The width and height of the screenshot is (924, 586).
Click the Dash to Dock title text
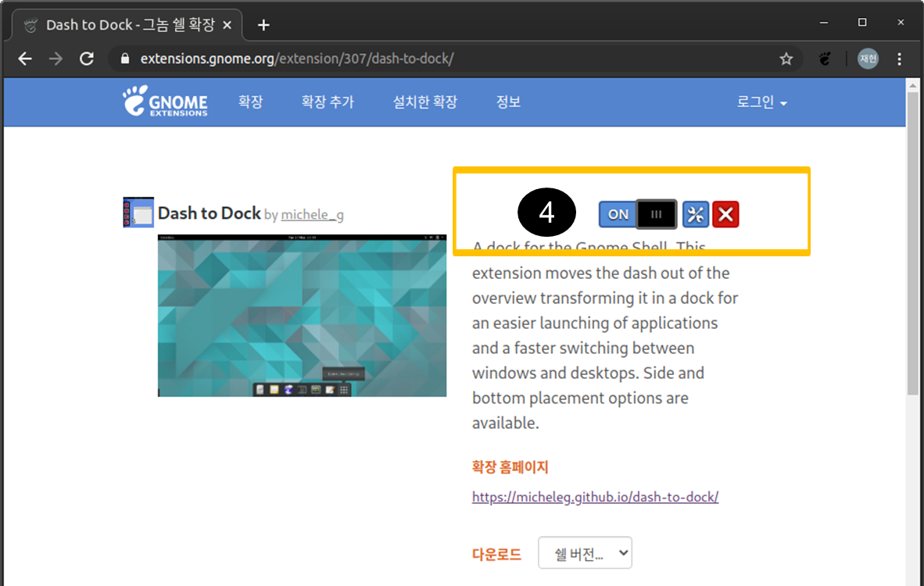[210, 213]
